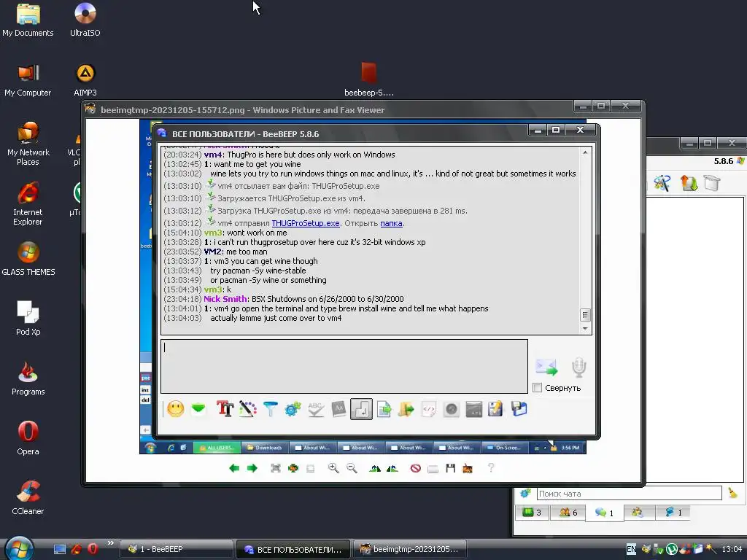Click the green envelope icon in chat toolbar

(x=198, y=408)
